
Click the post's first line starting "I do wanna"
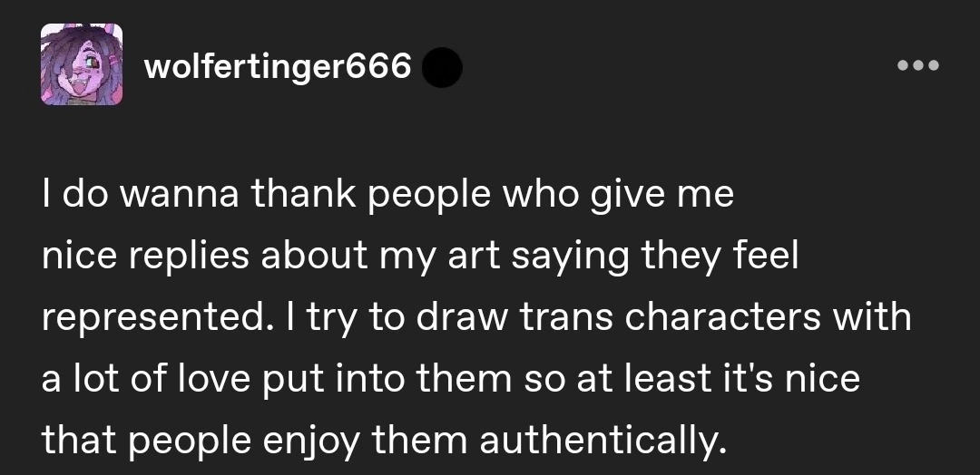tap(387, 195)
